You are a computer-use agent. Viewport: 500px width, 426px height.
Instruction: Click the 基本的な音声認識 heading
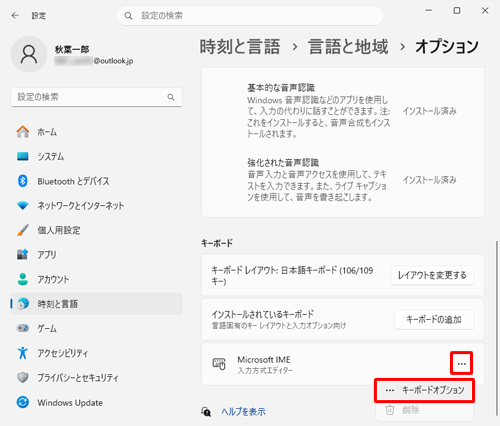[x=281, y=88]
